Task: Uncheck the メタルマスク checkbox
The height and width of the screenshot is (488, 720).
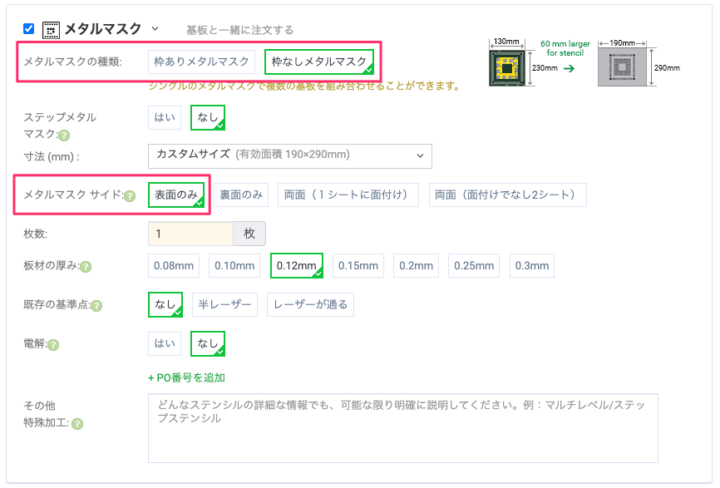Action: 28,29
